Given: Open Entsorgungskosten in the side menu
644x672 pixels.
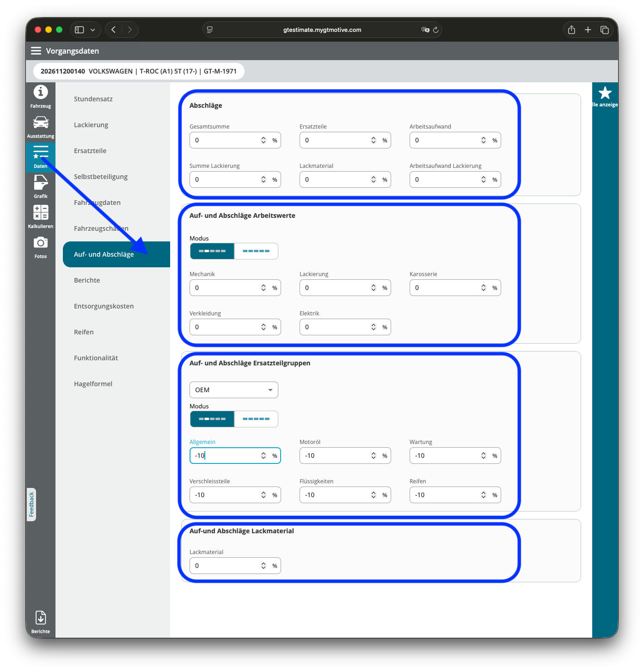Looking at the screenshot, I should coord(117,306).
